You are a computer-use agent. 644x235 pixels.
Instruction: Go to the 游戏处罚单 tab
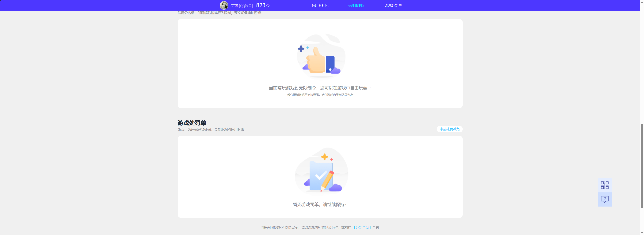point(393,5)
